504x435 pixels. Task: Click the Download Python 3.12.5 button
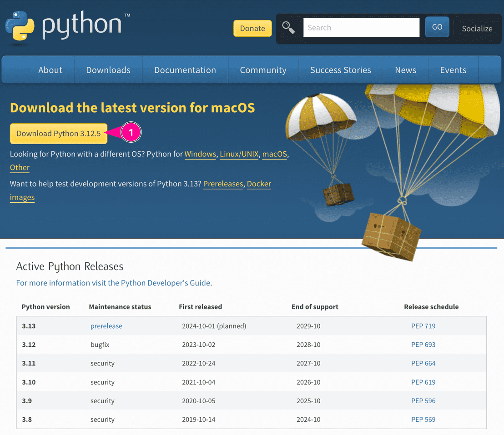[58, 133]
